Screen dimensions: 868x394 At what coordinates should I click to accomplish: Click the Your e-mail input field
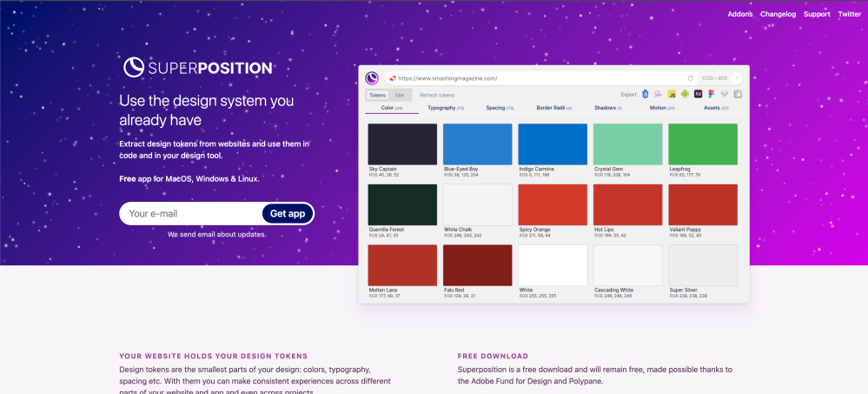[191, 213]
